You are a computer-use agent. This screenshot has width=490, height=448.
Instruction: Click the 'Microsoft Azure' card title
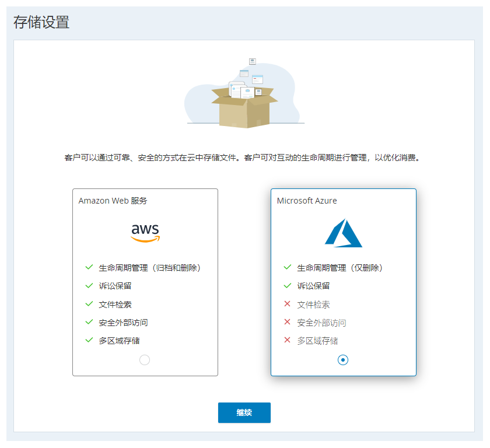[x=307, y=201]
